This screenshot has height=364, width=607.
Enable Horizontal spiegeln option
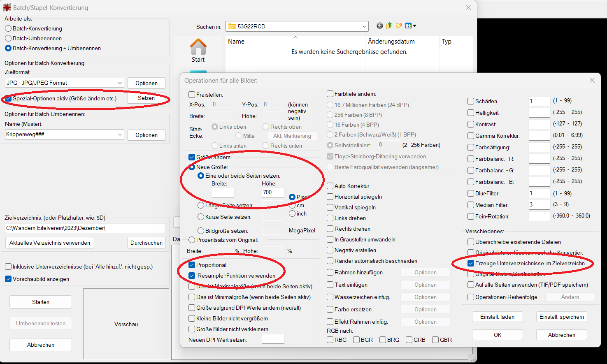pyautogui.click(x=330, y=197)
